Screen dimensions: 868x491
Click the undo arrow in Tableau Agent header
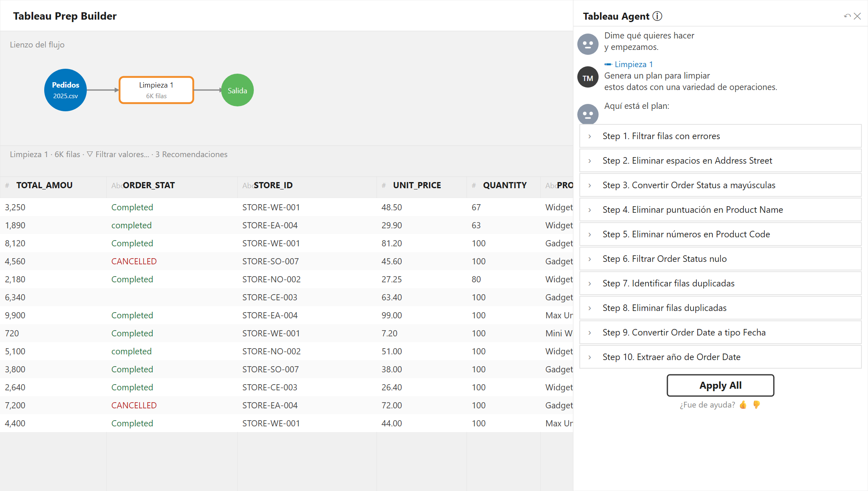pyautogui.click(x=847, y=16)
